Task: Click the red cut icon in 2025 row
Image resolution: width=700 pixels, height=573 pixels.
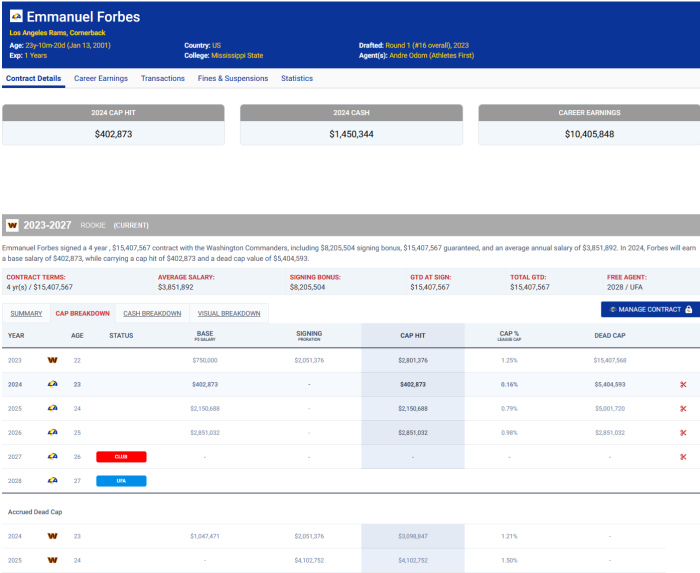Action: [683, 408]
